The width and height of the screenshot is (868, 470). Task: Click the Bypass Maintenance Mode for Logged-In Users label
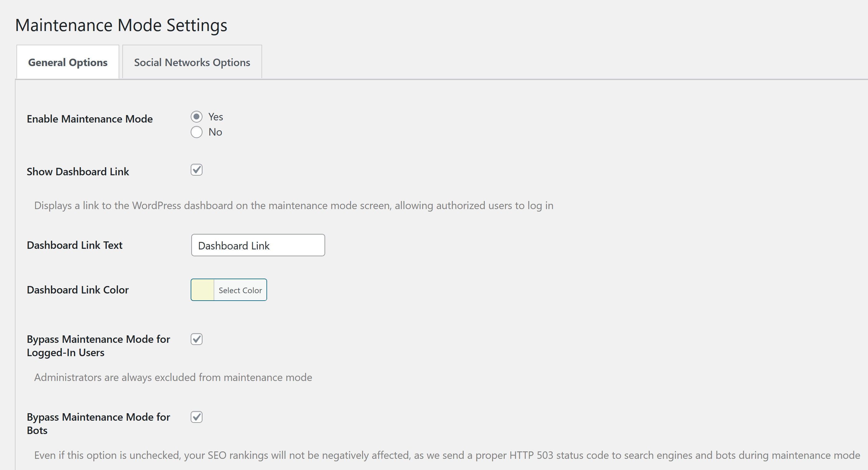(98, 346)
